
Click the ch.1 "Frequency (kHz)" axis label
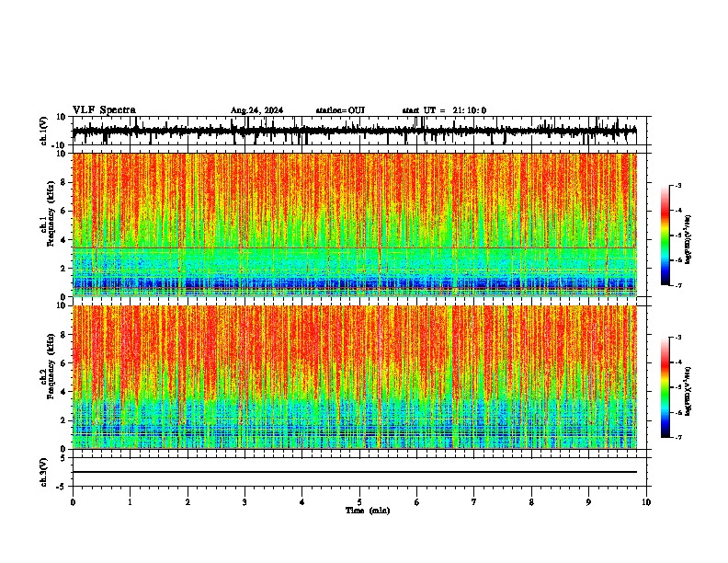51,213
